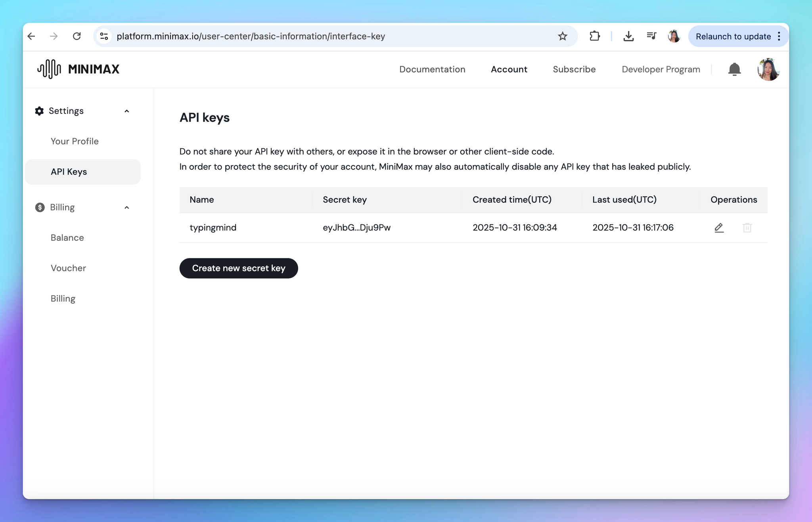The image size is (812, 522).
Task: Open Developer Program in top navigation
Action: [661, 69]
